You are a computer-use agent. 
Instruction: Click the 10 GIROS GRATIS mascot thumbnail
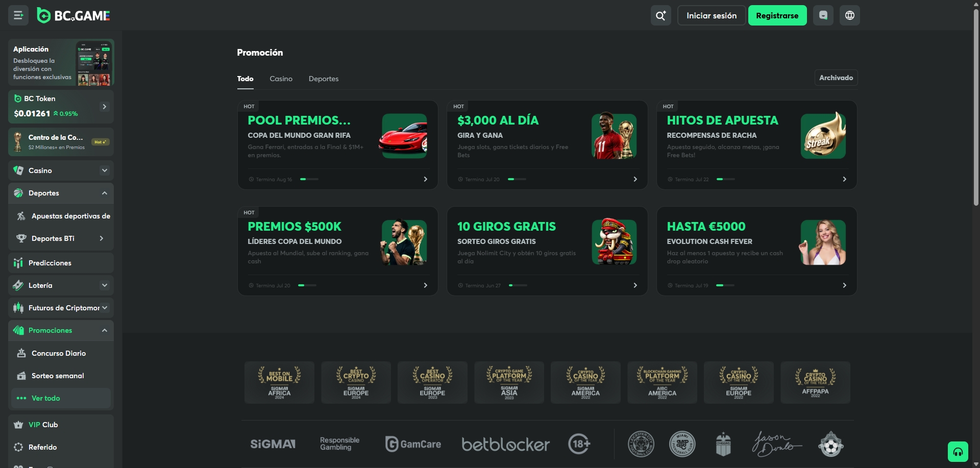pyautogui.click(x=614, y=242)
